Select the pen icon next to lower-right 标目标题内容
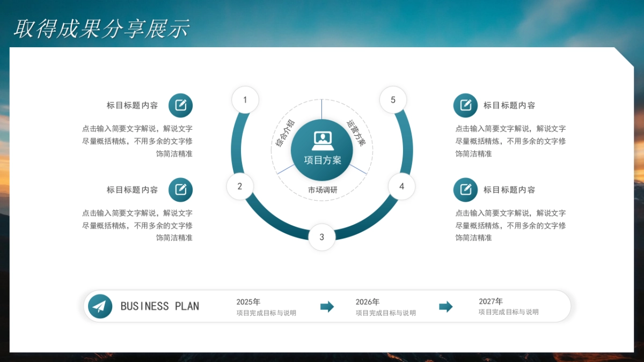 466,189
